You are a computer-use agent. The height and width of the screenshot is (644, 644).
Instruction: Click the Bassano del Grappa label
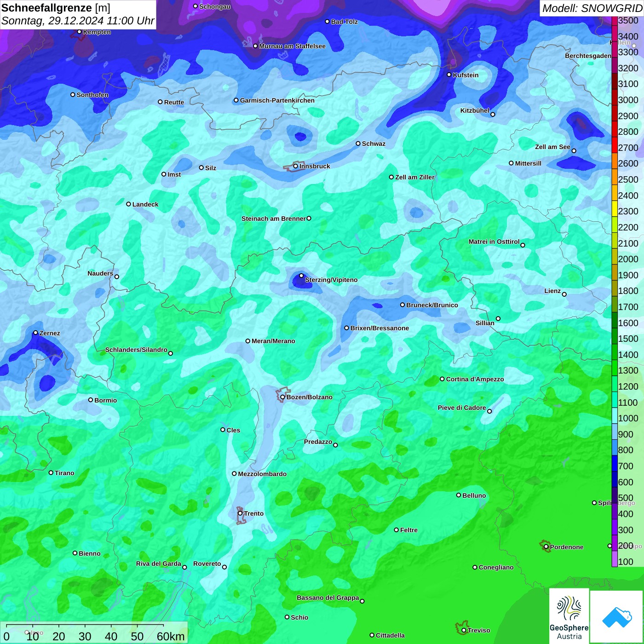(x=328, y=598)
